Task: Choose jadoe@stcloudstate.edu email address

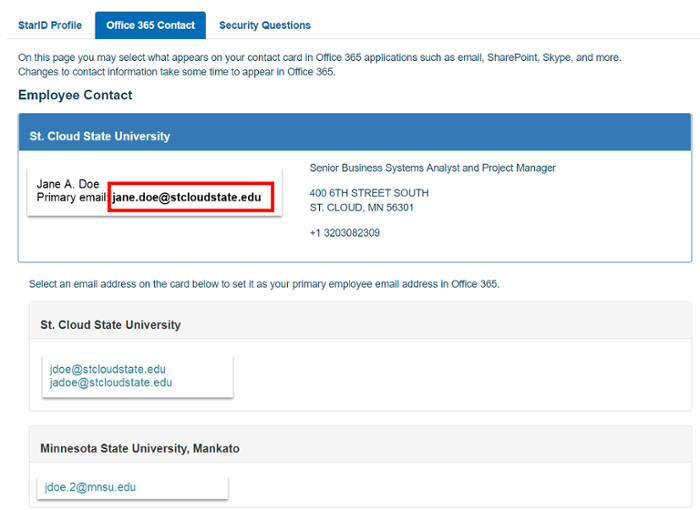Action: click(x=111, y=383)
